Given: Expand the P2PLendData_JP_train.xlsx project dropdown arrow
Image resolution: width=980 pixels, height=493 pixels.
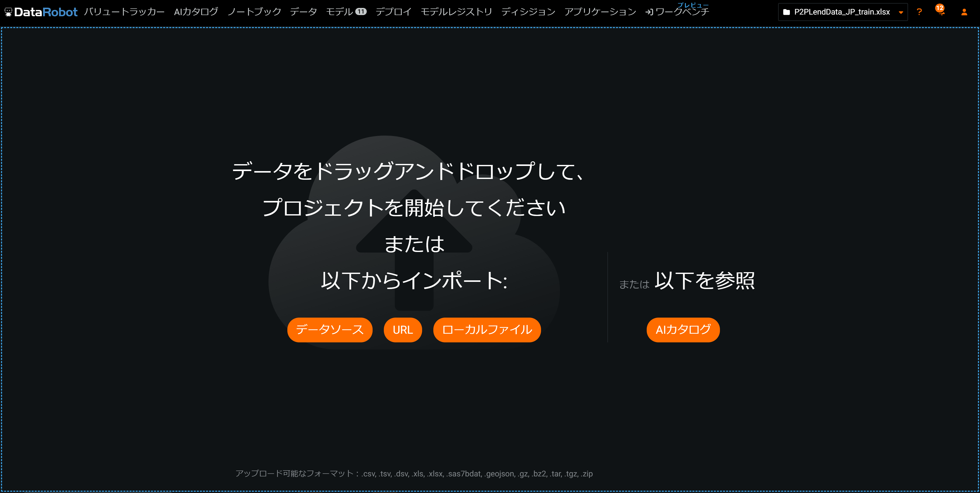Looking at the screenshot, I should pyautogui.click(x=901, y=13).
